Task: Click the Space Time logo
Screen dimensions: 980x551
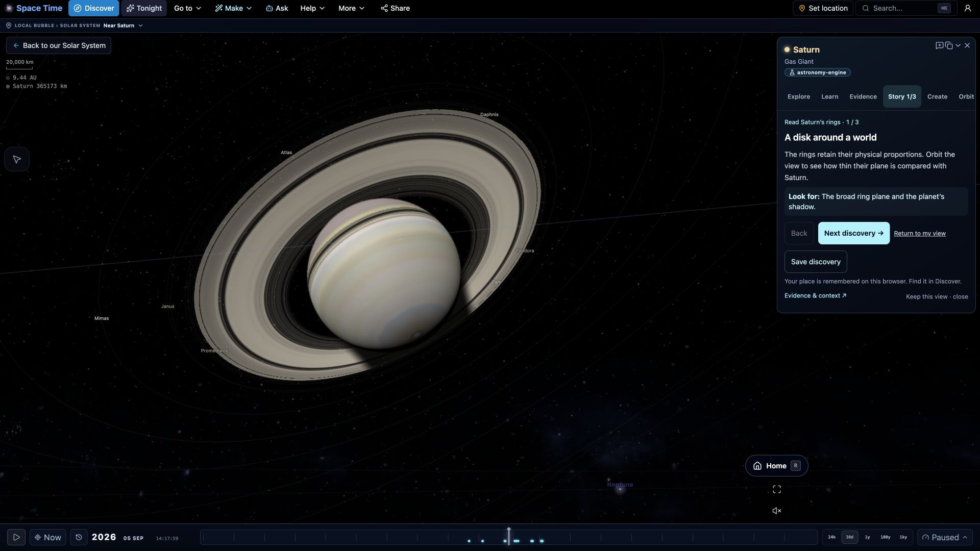Action: [34, 8]
